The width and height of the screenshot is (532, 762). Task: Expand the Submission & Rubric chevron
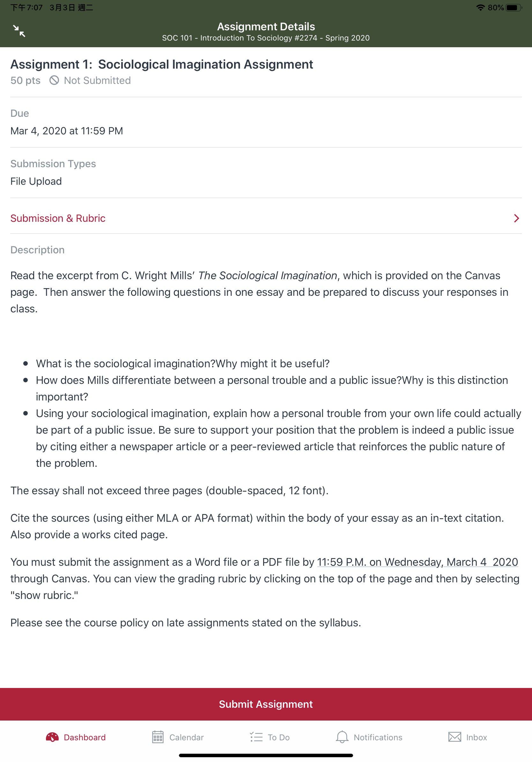point(516,218)
